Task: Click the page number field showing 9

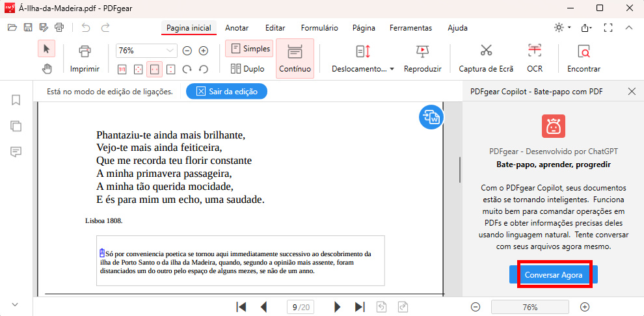Action: (x=301, y=306)
